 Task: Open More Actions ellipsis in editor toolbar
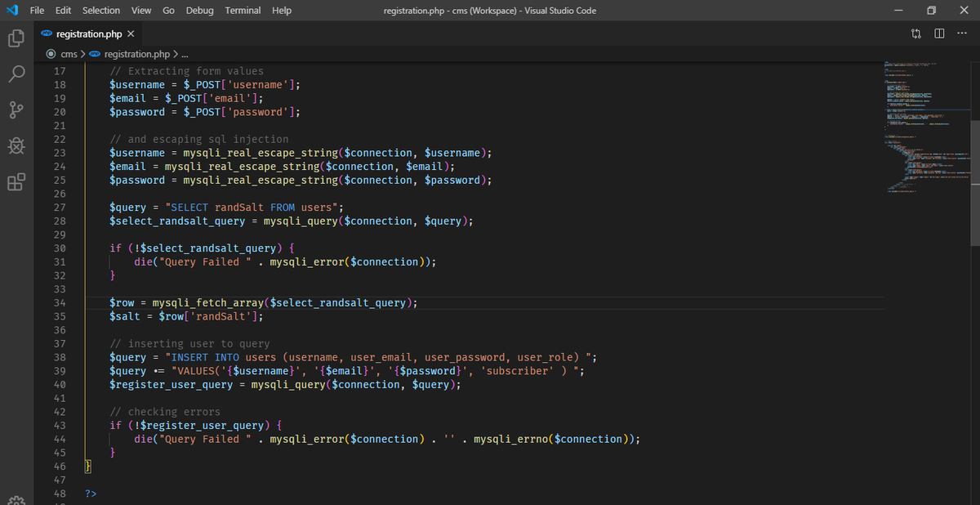pyautogui.click(x=961, y=34)
